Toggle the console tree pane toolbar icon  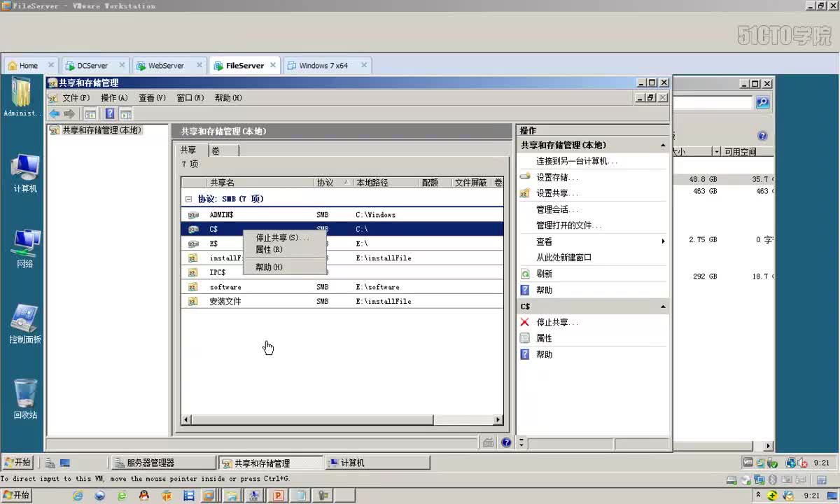click(90, 114)
